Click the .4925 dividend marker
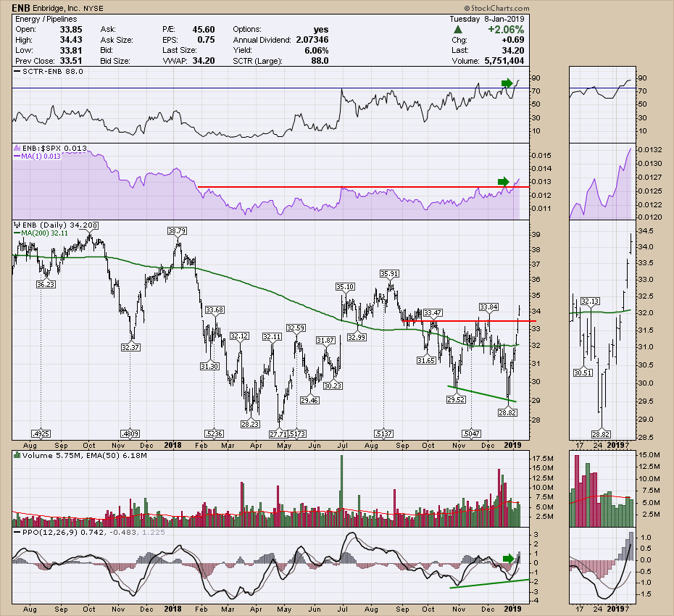 (x=41, y=434)
